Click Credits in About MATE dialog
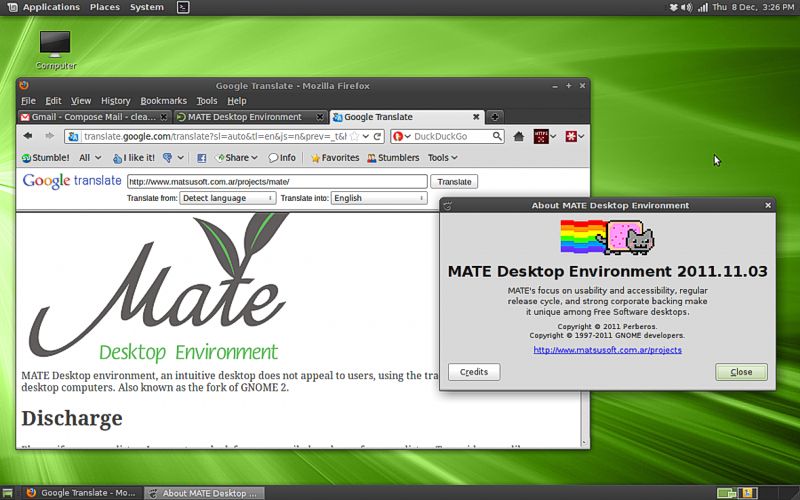Viewport: 800px width, 500px height. coord(474,372)
